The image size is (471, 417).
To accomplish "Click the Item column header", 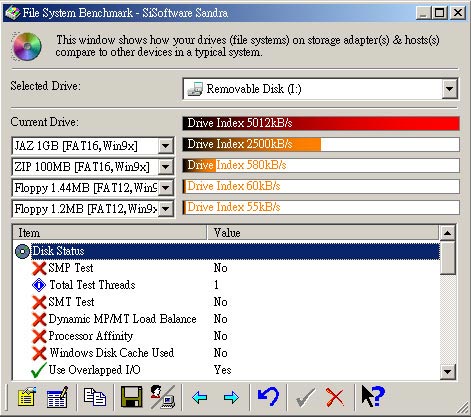I will coord(110,233).
